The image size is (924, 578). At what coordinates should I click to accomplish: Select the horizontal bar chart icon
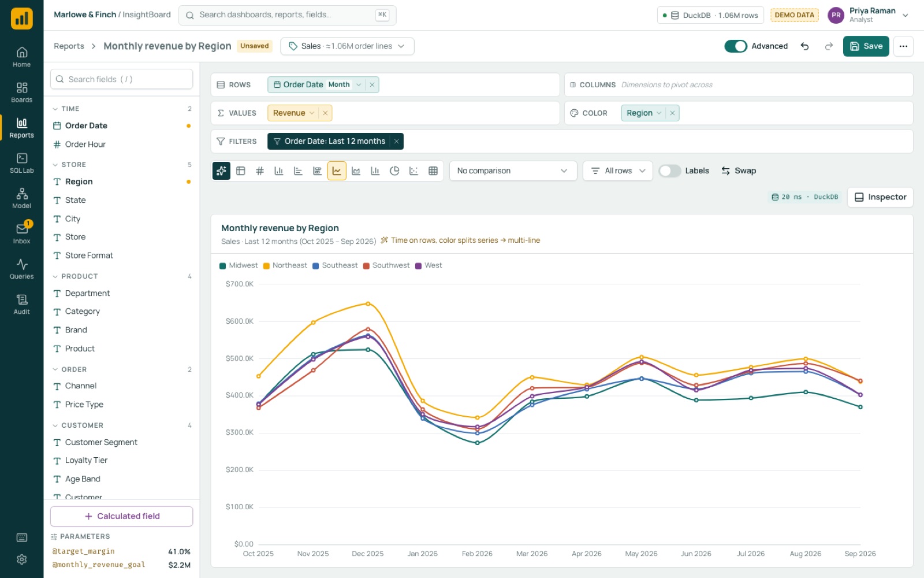[x=298, y=171]
